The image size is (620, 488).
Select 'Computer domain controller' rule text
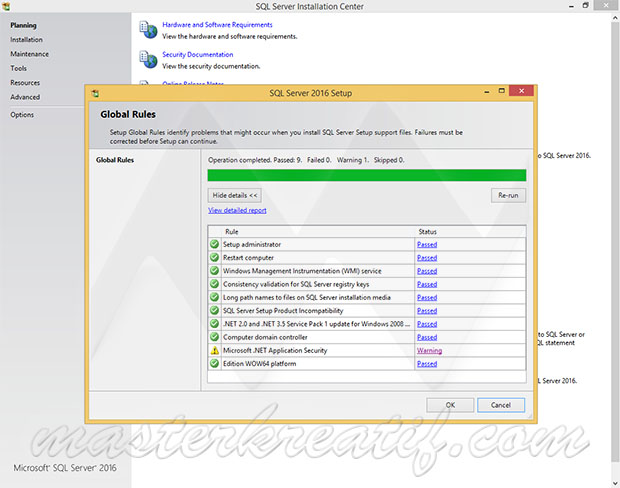tap(265, 337)
